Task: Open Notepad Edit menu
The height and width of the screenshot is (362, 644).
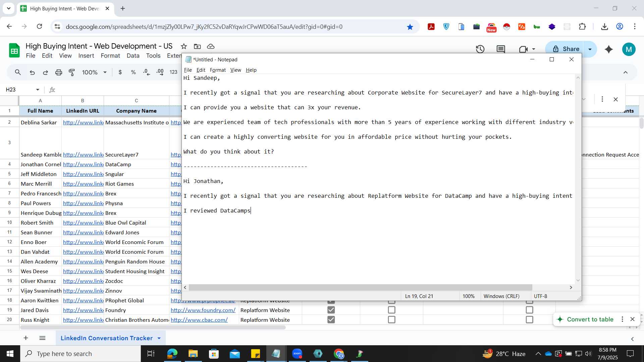Action: coord(201,70)
